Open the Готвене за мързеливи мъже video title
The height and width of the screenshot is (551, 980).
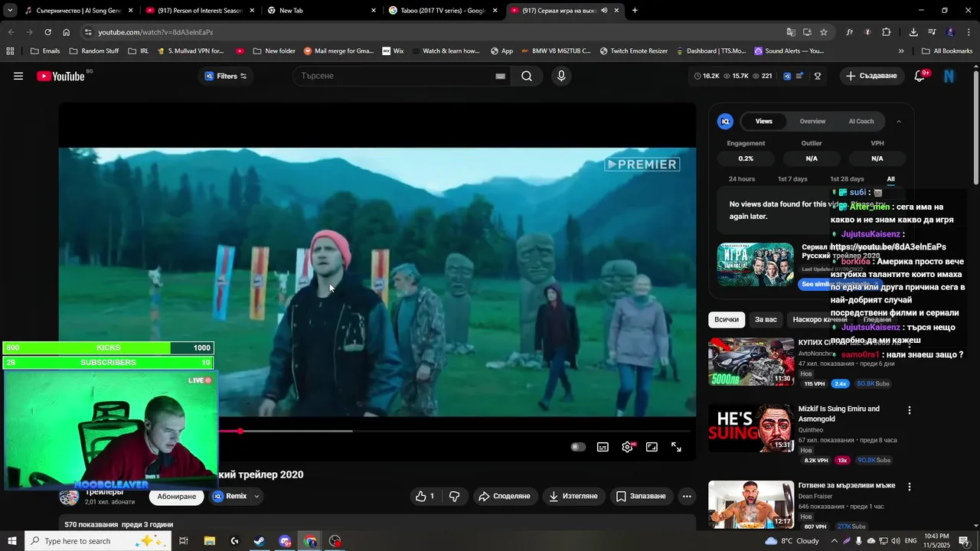click(x=847, y=485)
